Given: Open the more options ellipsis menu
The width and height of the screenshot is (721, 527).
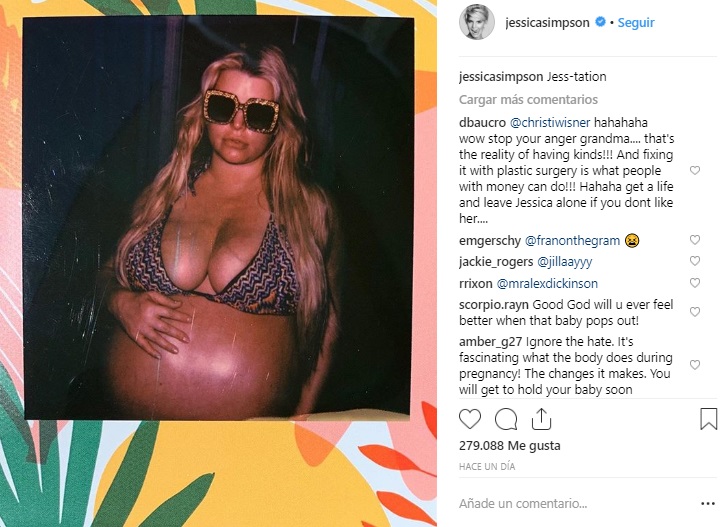Looking at the screenshot, I should [x=708, y=504].
